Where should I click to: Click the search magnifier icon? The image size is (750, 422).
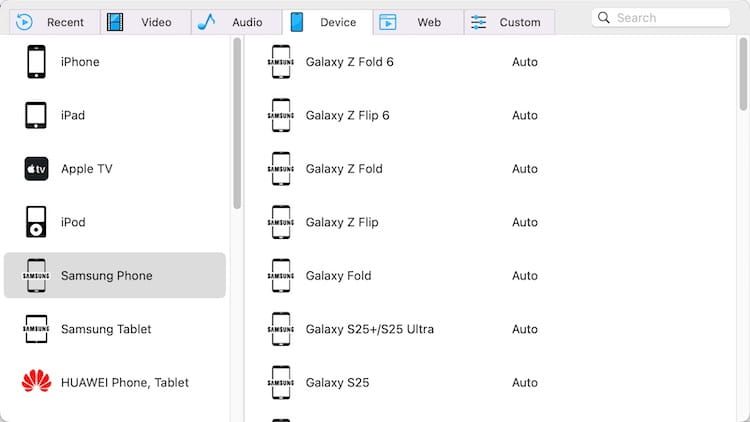coord(604,18)
